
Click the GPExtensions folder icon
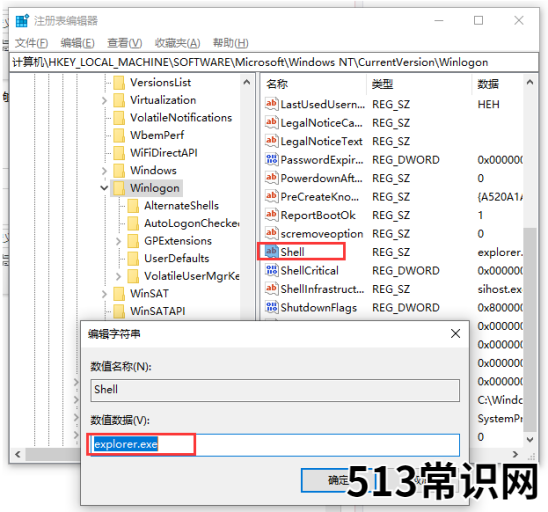tap(133, 241)
